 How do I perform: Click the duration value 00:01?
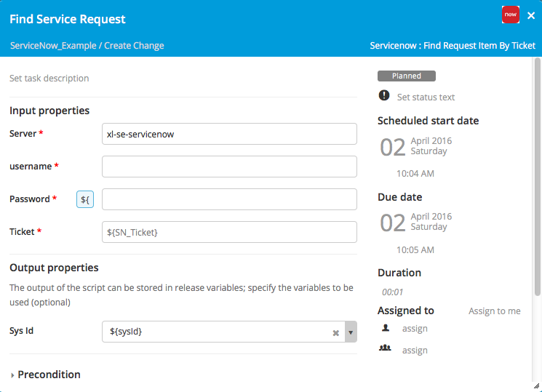pyautogui.click(x=392, y=292)
